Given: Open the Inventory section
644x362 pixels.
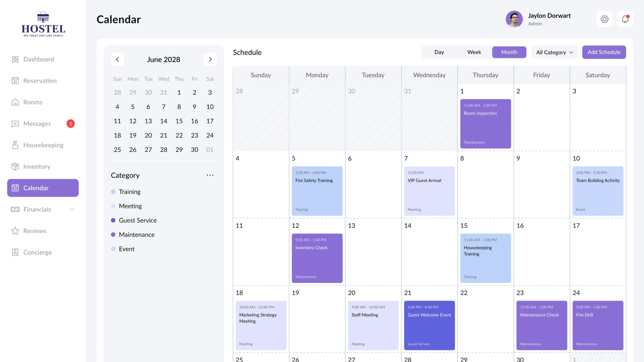Looking at the screenshot, I should (37, 166).
